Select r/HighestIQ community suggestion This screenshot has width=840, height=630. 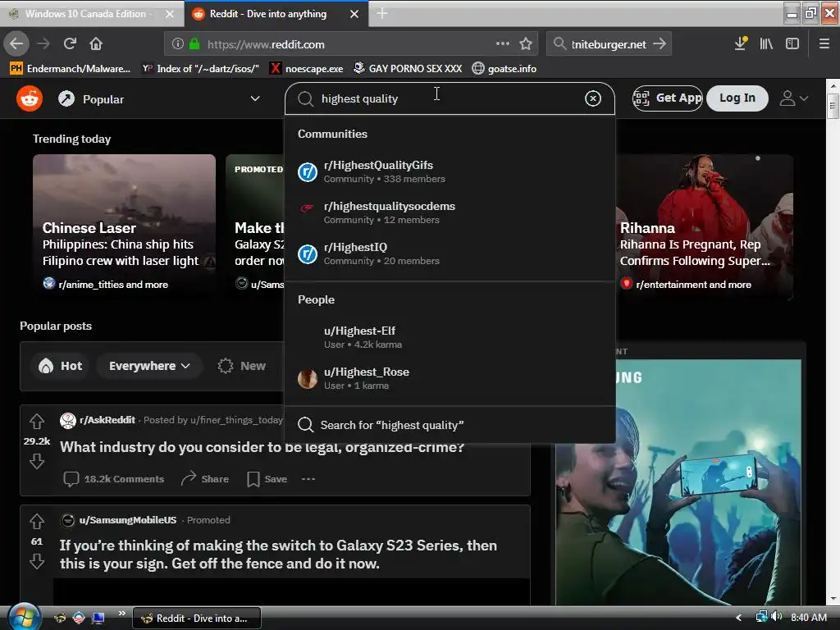[x=450, y=254]
